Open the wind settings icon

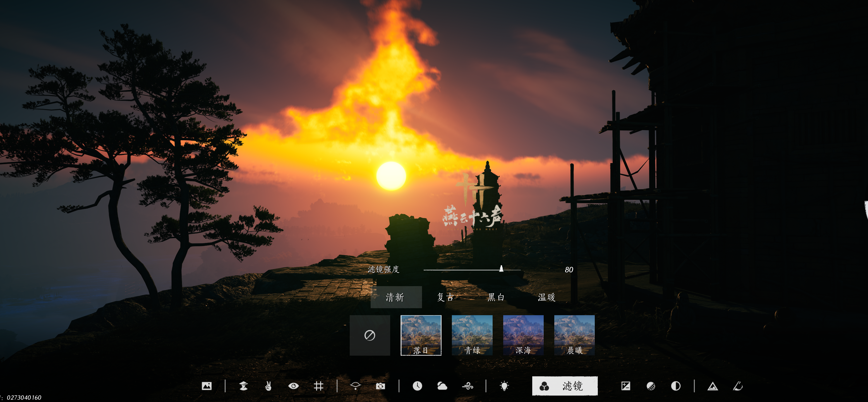(468, 386)
